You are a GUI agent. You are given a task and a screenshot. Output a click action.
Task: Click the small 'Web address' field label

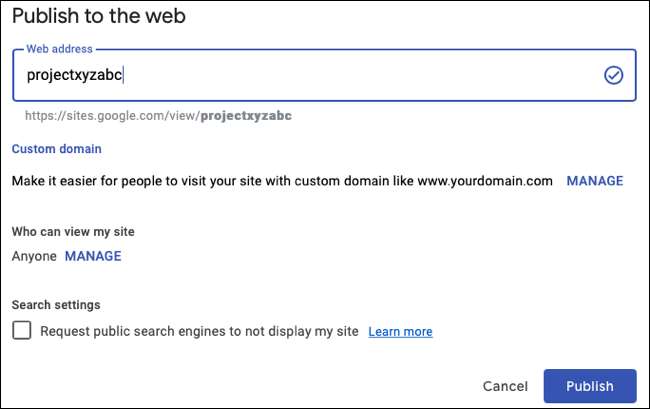(x=59, y=48)
